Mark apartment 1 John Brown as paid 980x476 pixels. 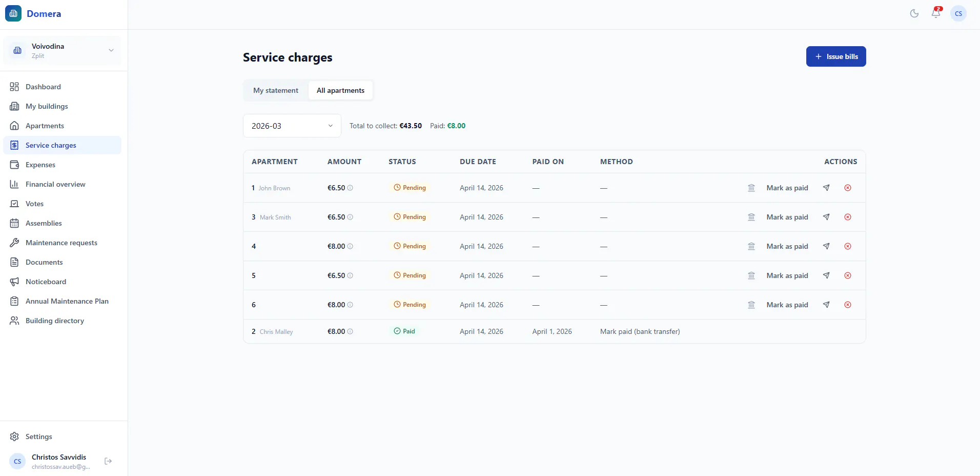coord(787,188)
